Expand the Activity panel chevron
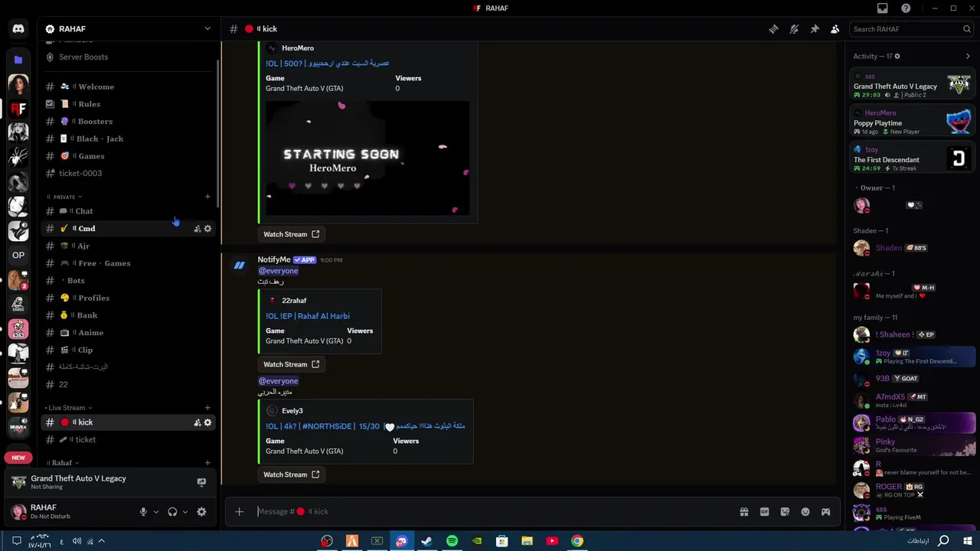 [968, 56]
